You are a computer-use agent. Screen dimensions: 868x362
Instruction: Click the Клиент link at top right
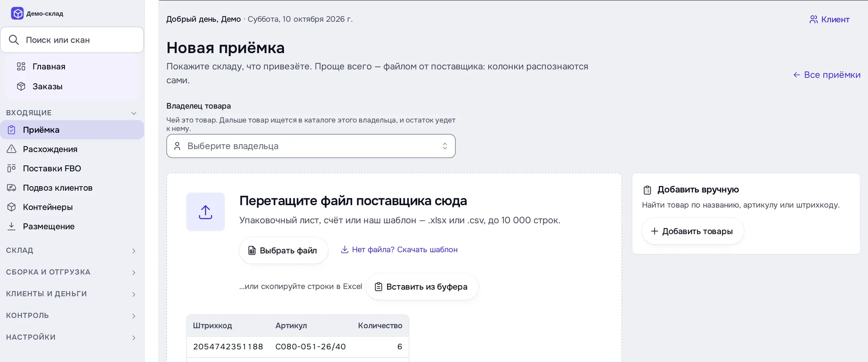[829, 19]
